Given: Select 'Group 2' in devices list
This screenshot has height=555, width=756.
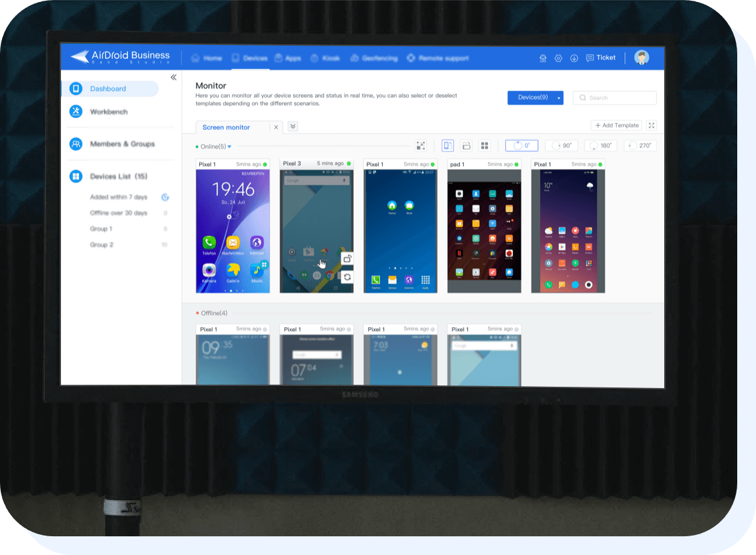Looking at the screenshot, I should point(101,245).
